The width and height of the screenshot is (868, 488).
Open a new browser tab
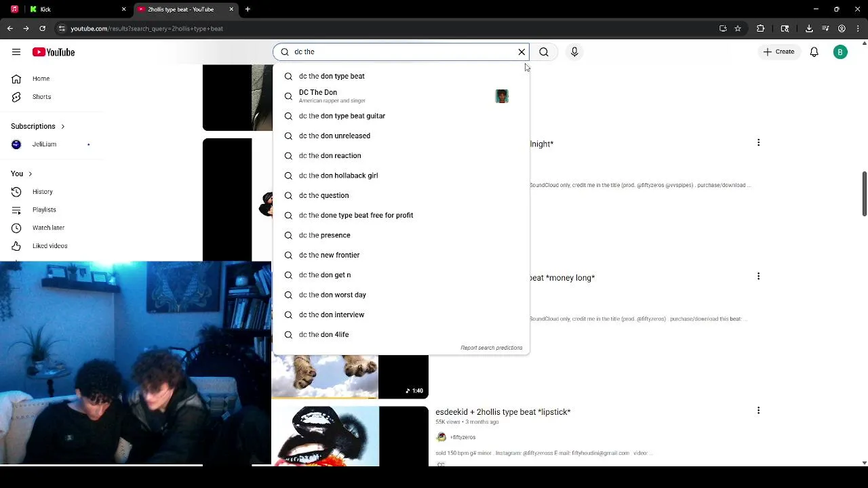coord(248,9)
